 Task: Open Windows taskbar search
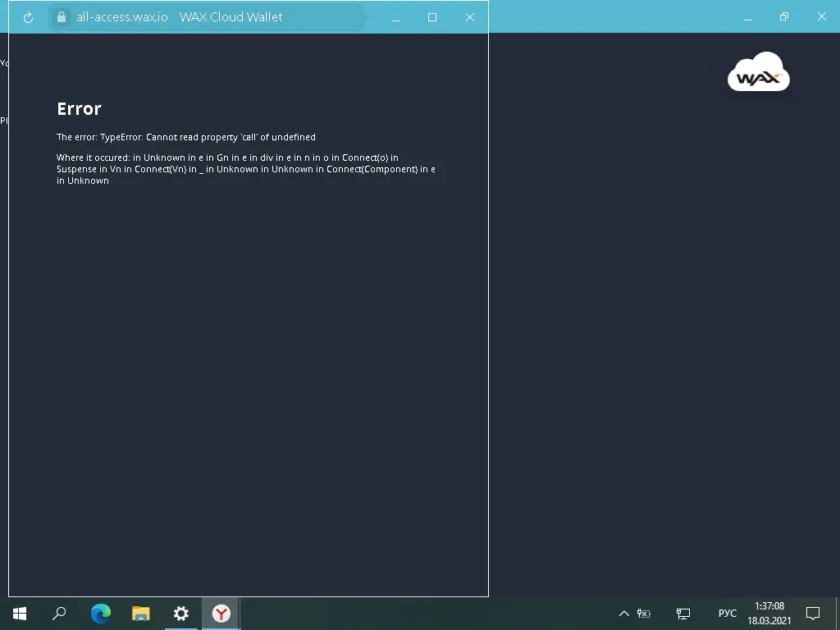tap(59, 614)
